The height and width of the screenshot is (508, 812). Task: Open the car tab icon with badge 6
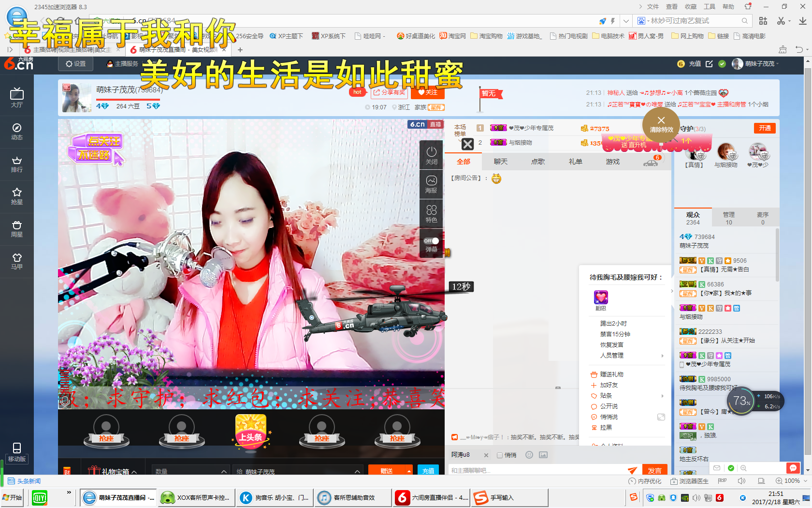652,162
